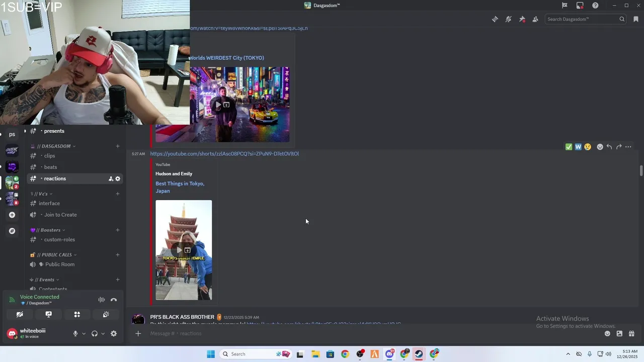Open the bookmark icon beside search
644x362 pixels.
[x=636, y=19]
